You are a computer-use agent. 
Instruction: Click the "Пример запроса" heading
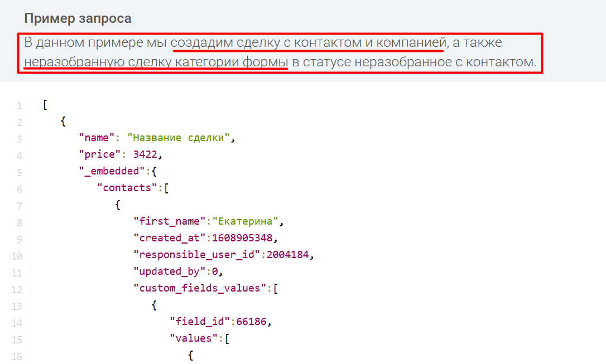click(x=78, y=18)
